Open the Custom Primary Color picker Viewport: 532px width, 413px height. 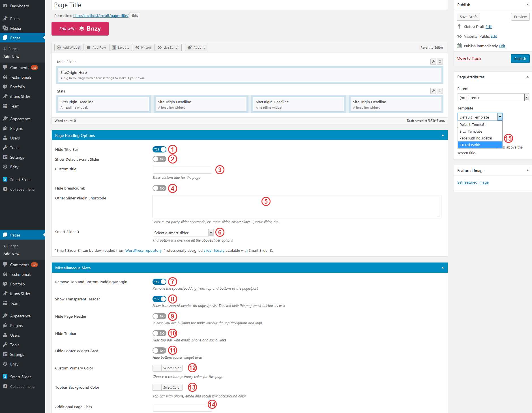(x=168, y=368)
